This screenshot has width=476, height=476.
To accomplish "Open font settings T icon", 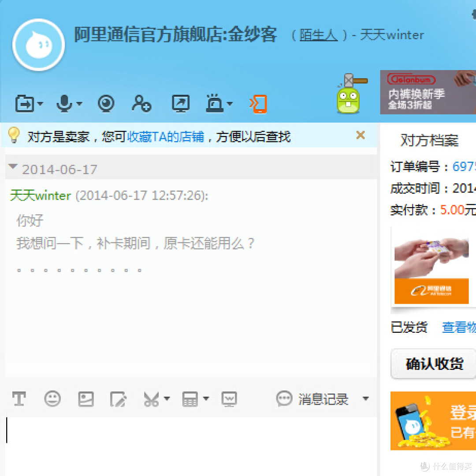I will coord(19,398).
